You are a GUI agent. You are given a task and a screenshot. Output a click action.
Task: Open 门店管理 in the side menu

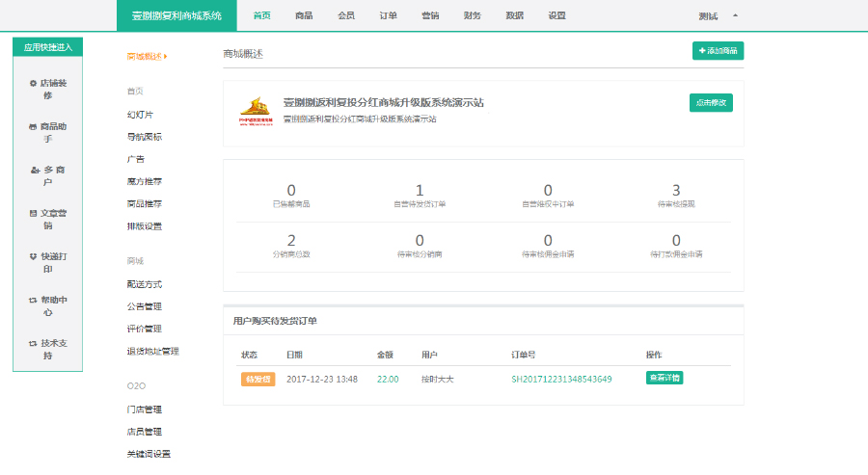click(x=145, y=409)
